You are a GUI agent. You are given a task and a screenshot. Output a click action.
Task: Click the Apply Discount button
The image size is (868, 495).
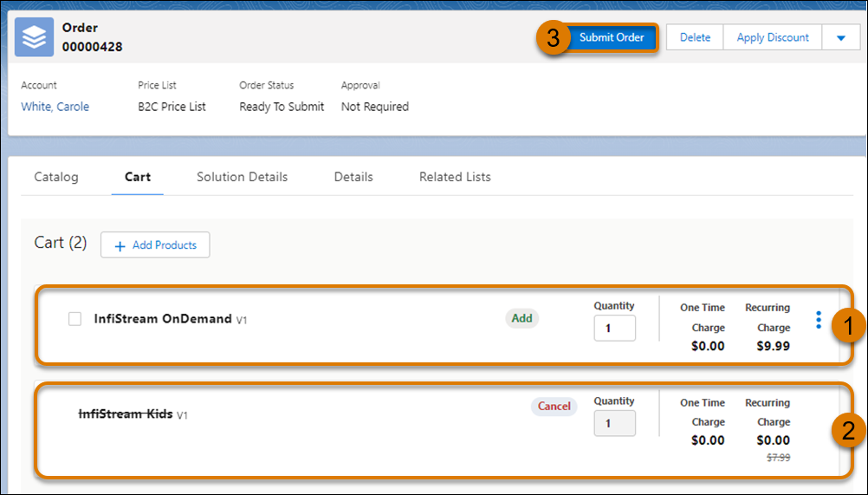[772, 37]
